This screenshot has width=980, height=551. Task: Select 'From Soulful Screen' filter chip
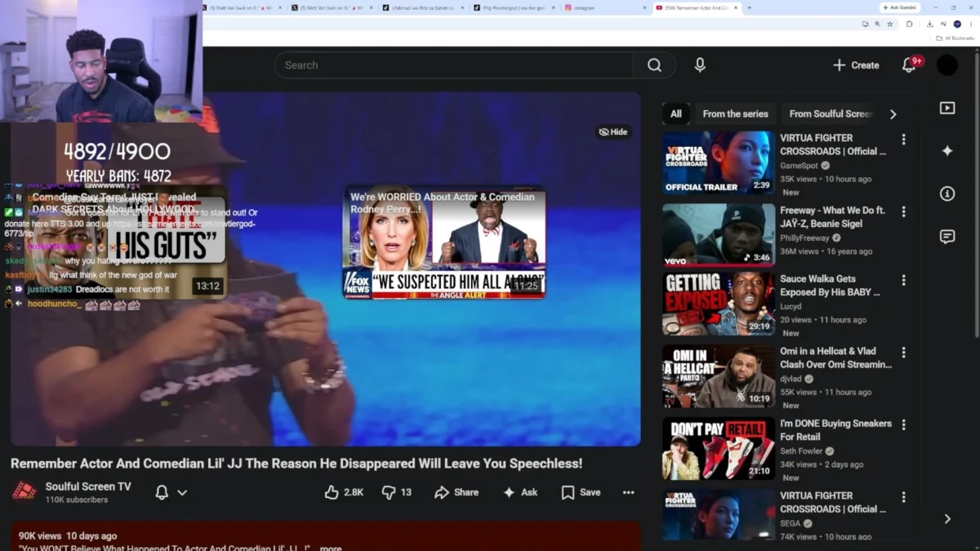[x=831, y=114]
